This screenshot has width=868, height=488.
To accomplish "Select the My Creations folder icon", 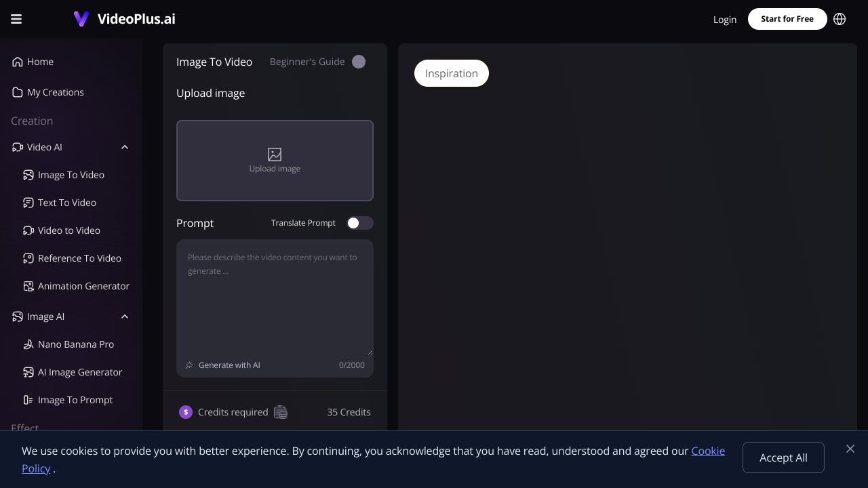I will pos(18,92).
